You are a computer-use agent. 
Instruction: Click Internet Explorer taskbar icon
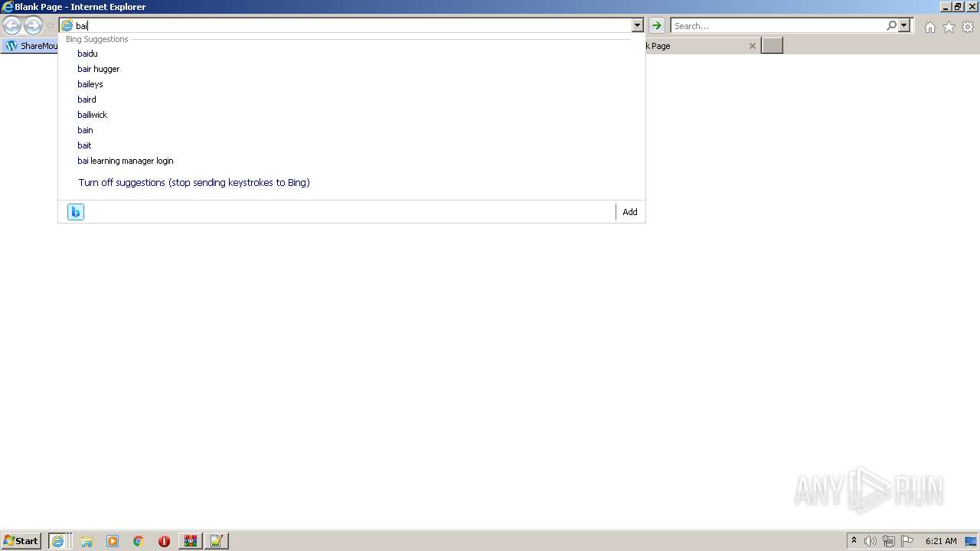tap(59, 541)
